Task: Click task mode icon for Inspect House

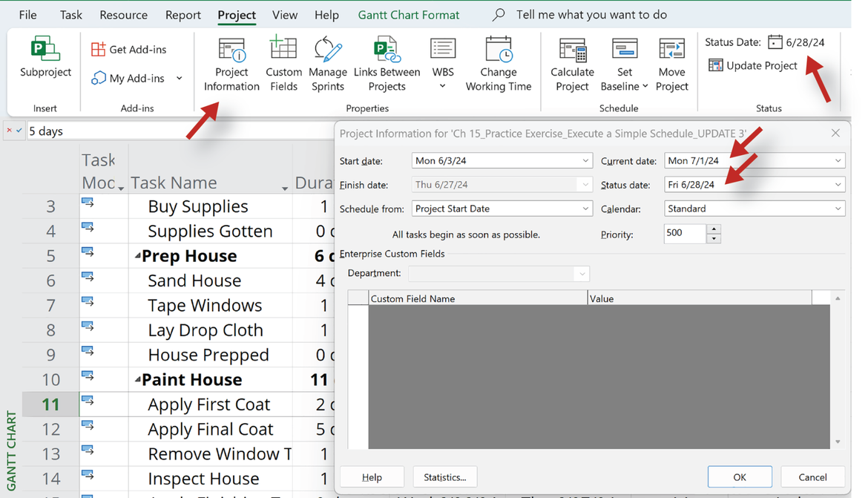Action: [x=88, y=475]
